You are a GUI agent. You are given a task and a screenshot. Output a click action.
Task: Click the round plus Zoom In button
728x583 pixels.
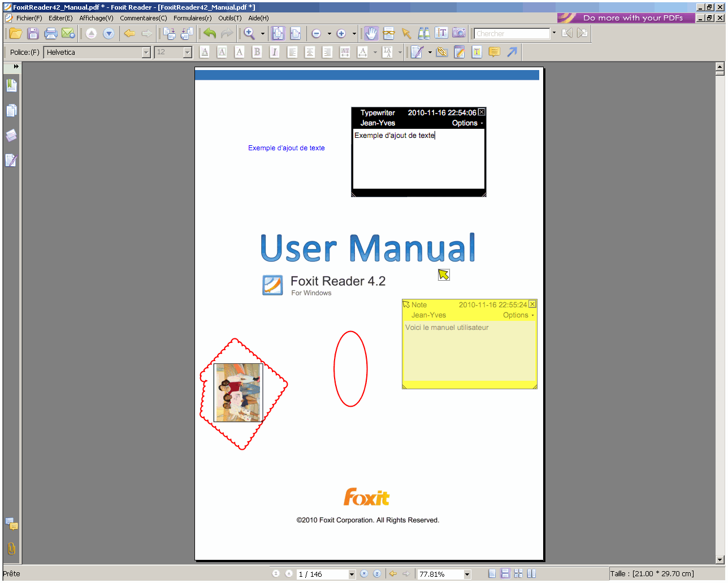tap(341, 34)
